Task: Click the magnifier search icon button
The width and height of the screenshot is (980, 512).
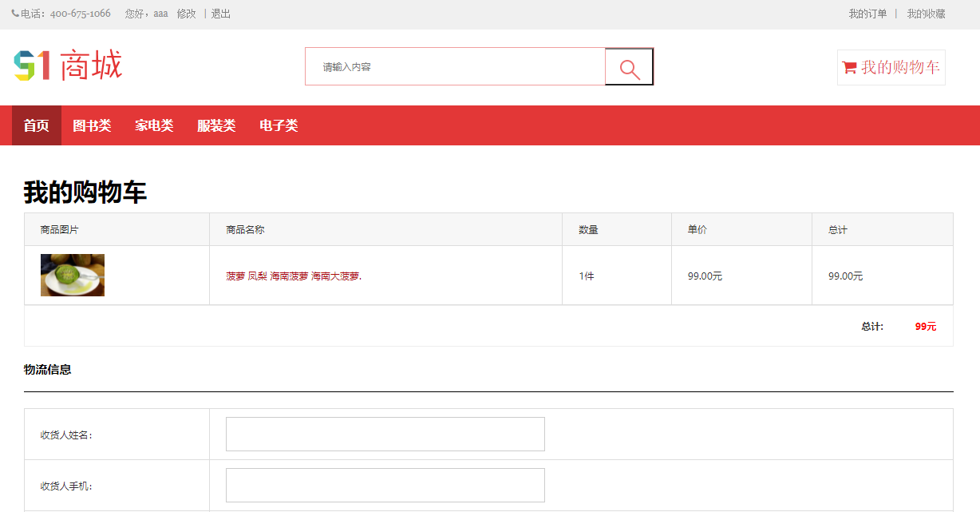Action: pyautogui.click(x=629, y=66)
